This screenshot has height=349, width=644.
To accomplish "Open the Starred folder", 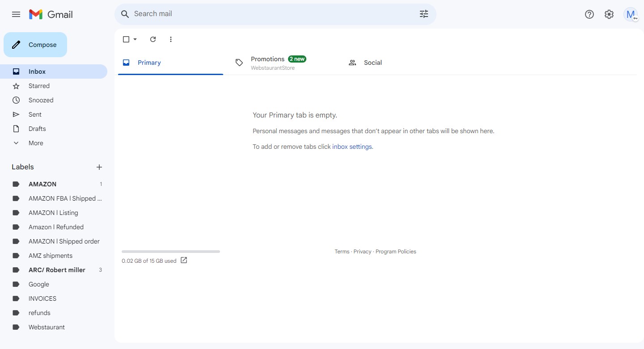I will click(54, 86).
